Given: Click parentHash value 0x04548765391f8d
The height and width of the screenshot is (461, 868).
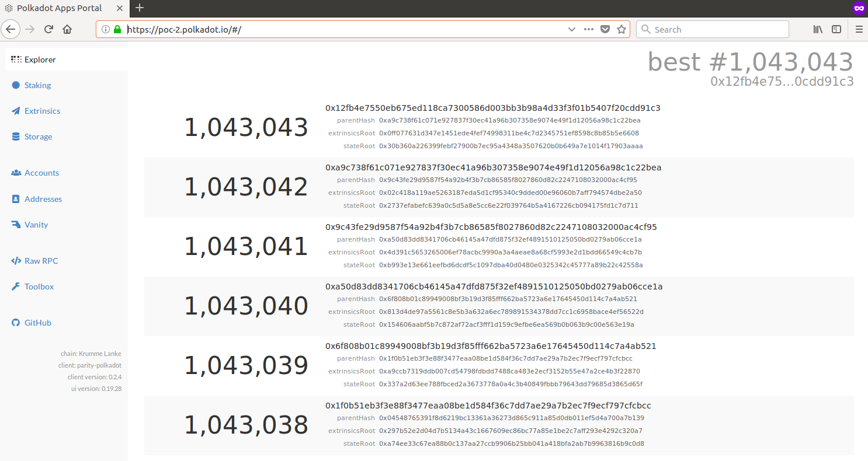Looking at the screenshot, I should 512,418.
